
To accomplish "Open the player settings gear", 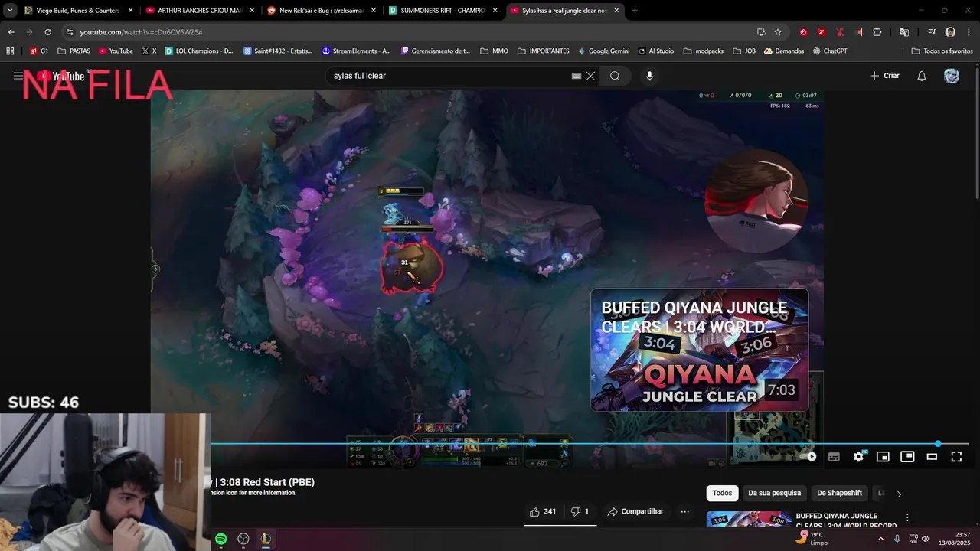I will [858, 456].
